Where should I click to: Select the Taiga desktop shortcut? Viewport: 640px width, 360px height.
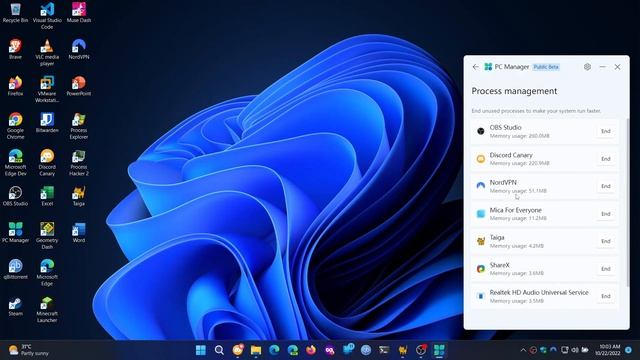(79, 196)
